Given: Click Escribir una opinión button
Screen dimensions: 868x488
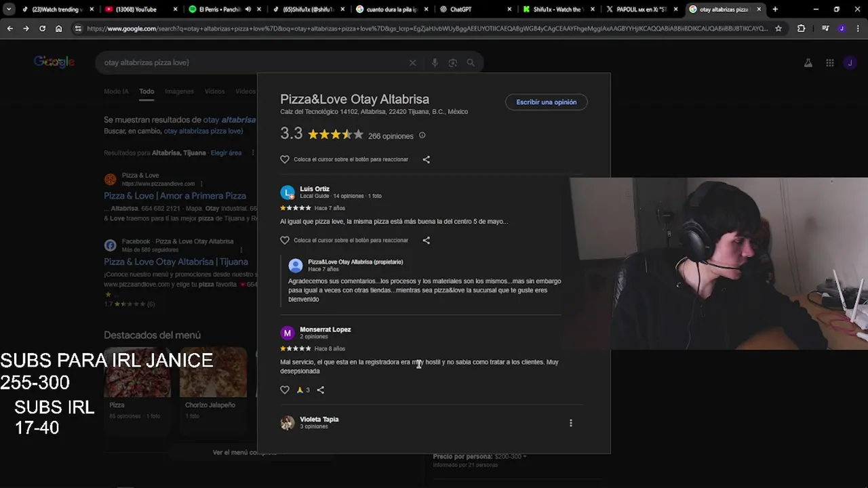Looking at the screenshot, I should pyautogui.click(x=547, y=102).
